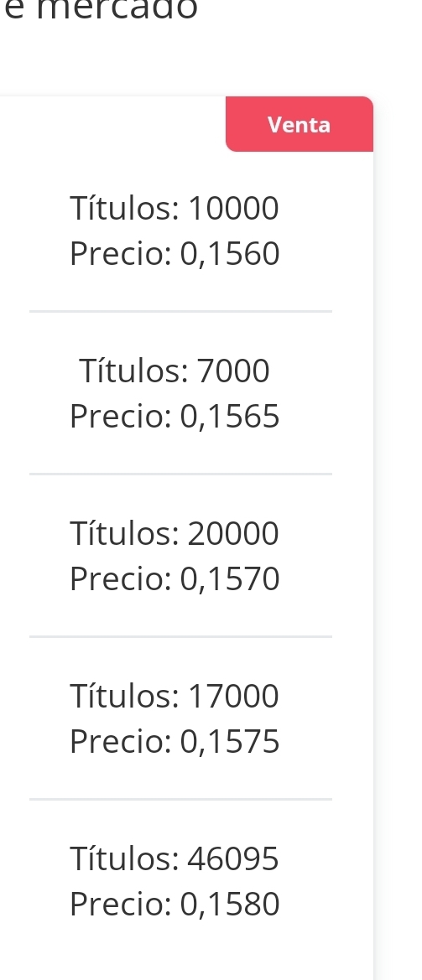The width and height of the screenshot is (422, 980).
Task: Click divider below Precio 0,1560
Action: (180, 311)
